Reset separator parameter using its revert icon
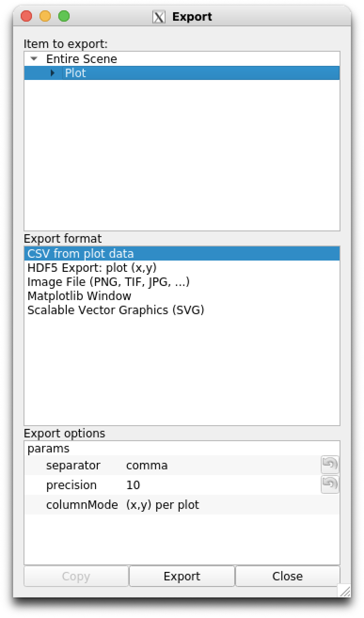 329,465
